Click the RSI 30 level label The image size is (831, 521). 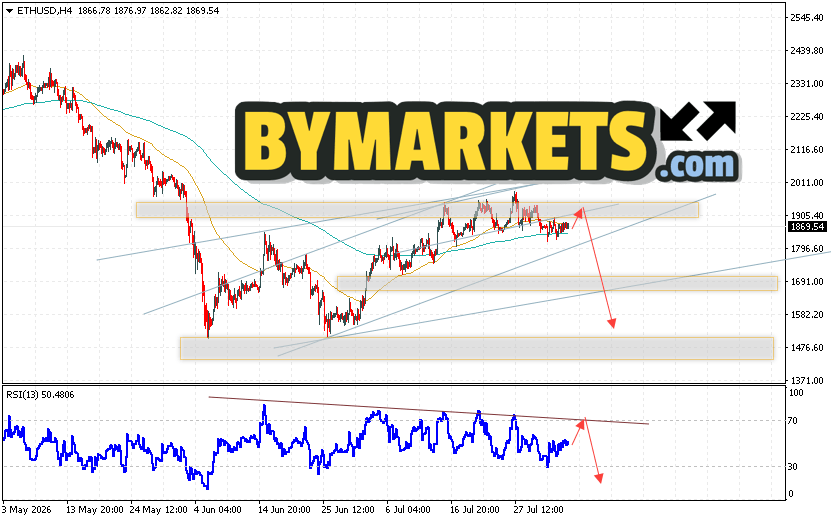pos(793,467)
